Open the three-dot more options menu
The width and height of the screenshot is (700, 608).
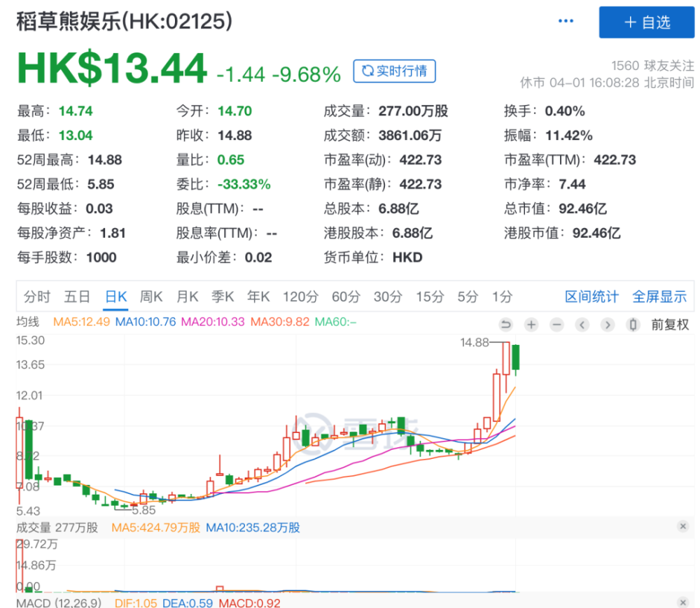click(x=566, y=21)
